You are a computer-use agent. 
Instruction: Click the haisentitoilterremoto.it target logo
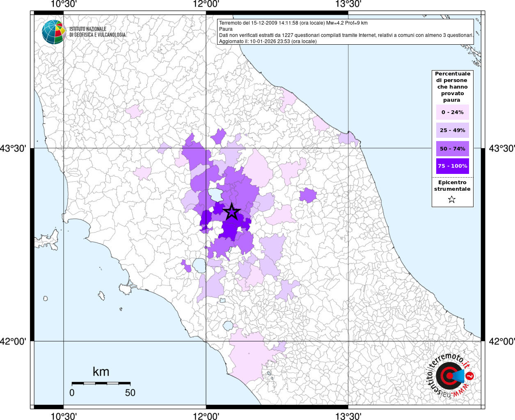(x=450, y=376)
